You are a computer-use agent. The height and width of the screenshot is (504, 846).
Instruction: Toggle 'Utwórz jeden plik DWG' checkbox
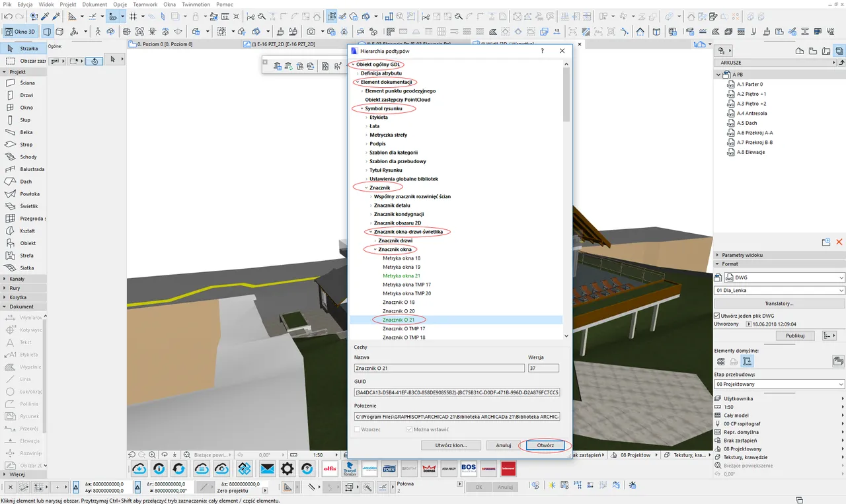[717, 316]
